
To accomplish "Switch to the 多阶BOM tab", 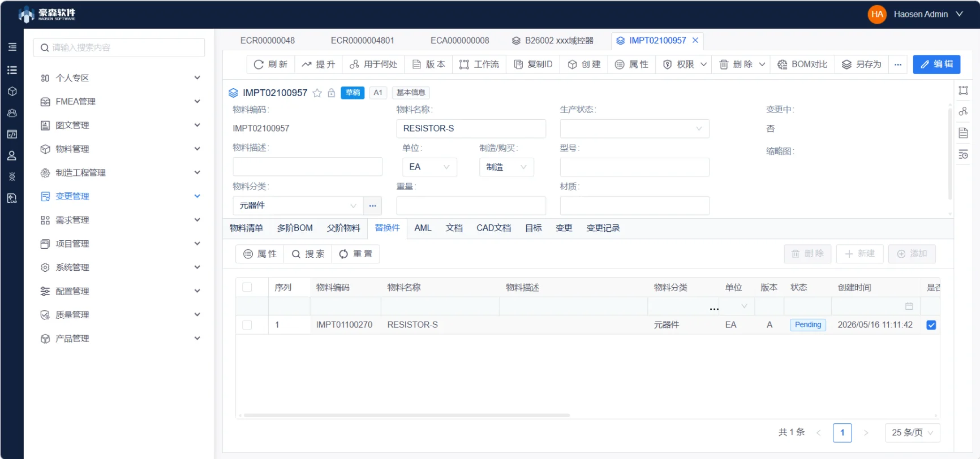I will [295, 228].
